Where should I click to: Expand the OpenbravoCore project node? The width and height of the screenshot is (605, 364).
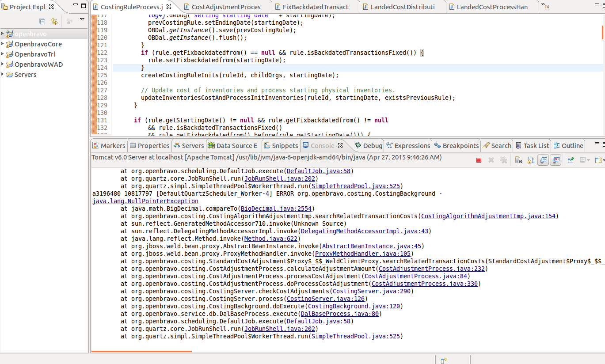coord(3,44)
